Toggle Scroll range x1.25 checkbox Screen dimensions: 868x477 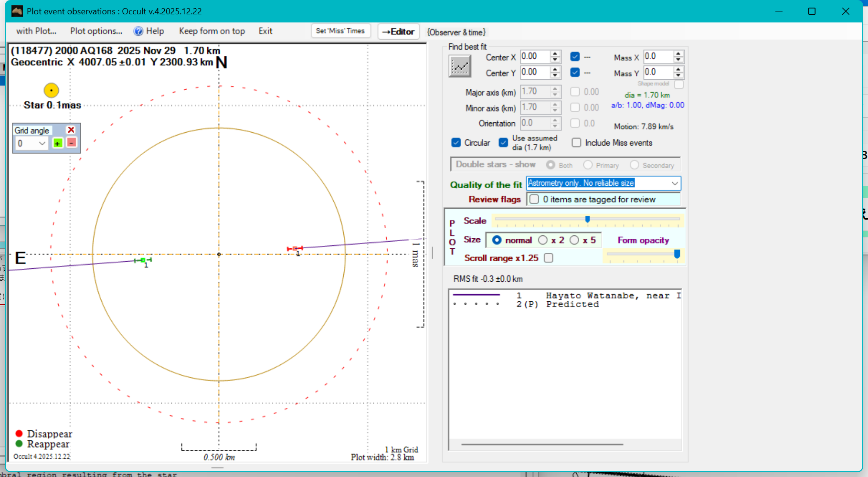(549, 258)
